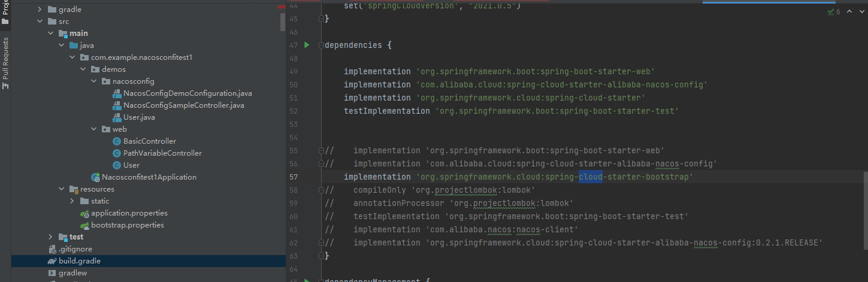868x282 pixels.
Task: Click the application.properties Spring leaf icon
Action: (x=84, y=213)
